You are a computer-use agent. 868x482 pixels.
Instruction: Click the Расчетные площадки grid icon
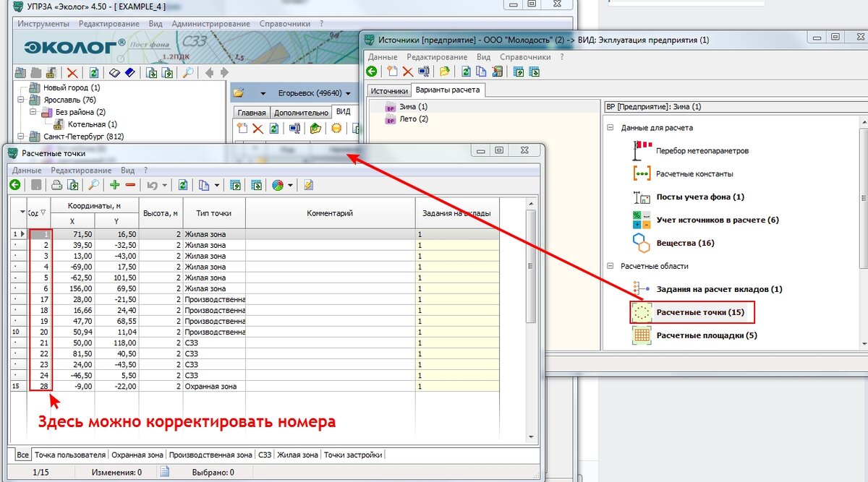[642, 335]
